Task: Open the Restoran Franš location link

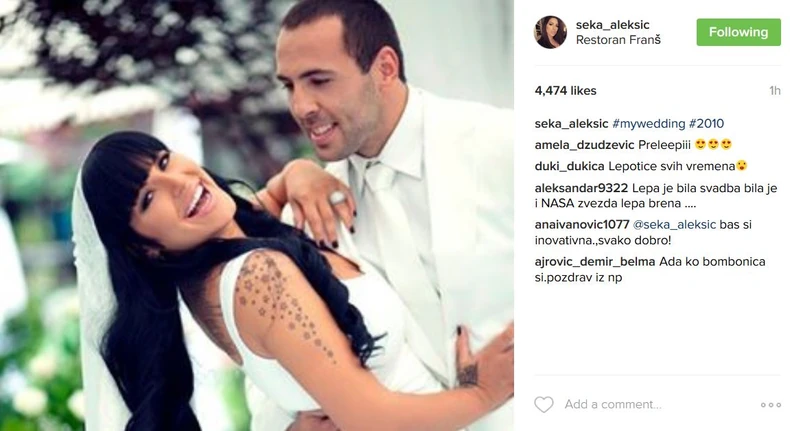Action: (618, 40)
